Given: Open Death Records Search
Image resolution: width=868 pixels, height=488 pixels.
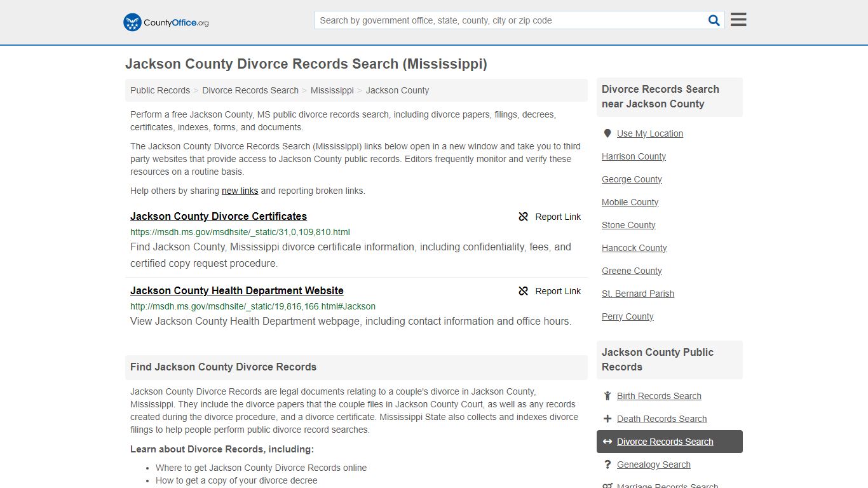Looking at the screenshot, I should point(661,419).
